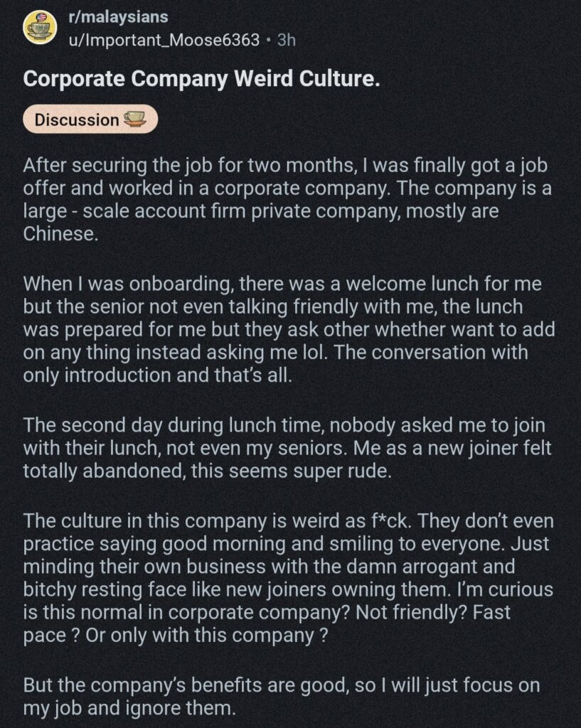This screenshot has width=581, height=728.
Task: Click the line only introduction and that's all
Action: (x=158, y=375)
